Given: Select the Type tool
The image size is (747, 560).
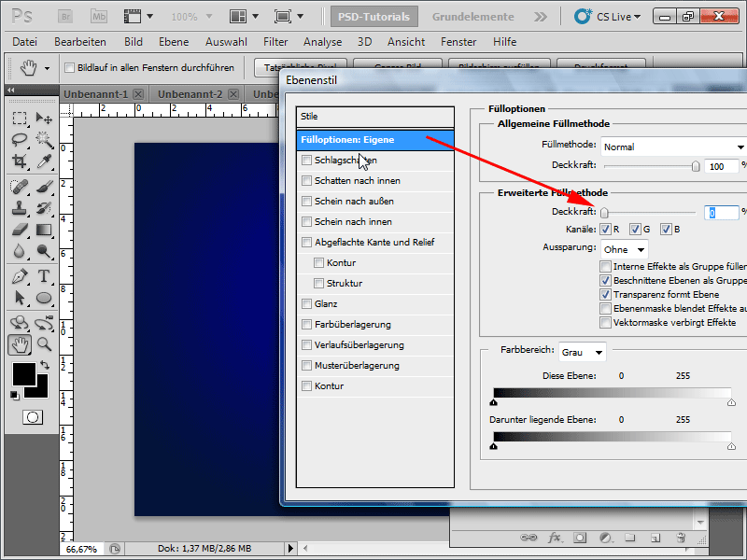Looking at the screenshot, I should tap(44, 275).
